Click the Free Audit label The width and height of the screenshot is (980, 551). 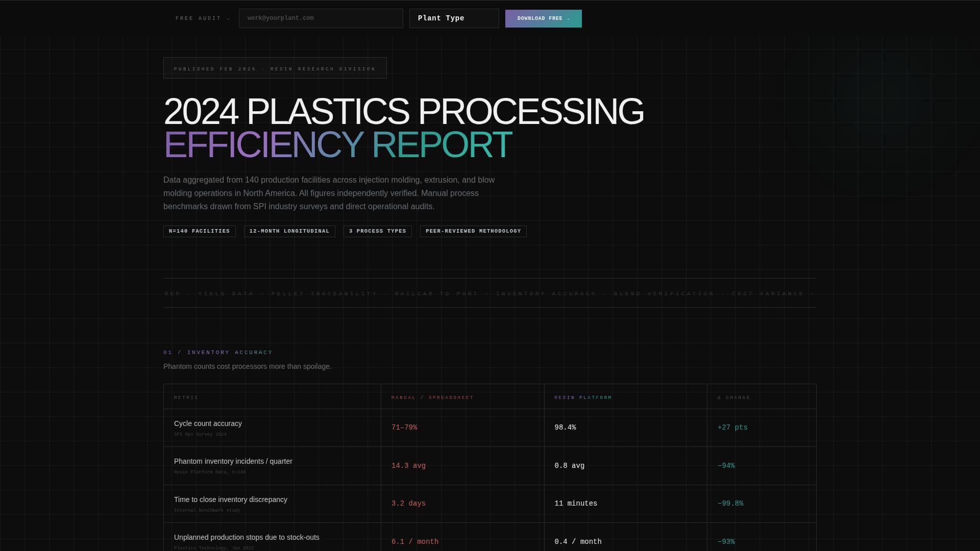[203, 18]
